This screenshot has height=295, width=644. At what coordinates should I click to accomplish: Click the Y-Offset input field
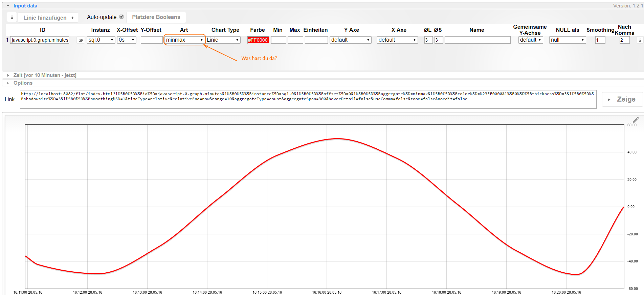152,40
